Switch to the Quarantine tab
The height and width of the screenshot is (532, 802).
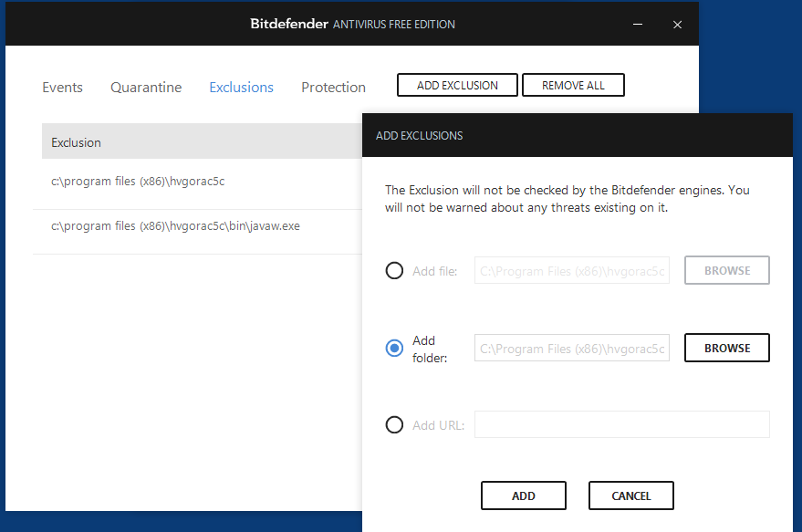coord(146,88)
